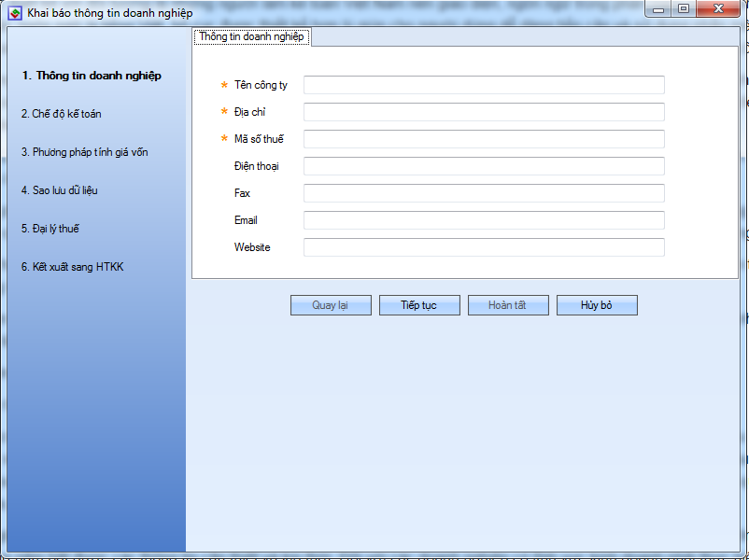Cancel with the Hủy bỏ button
This screenshot has width=749, height=560.
click(x=597, y=305)
